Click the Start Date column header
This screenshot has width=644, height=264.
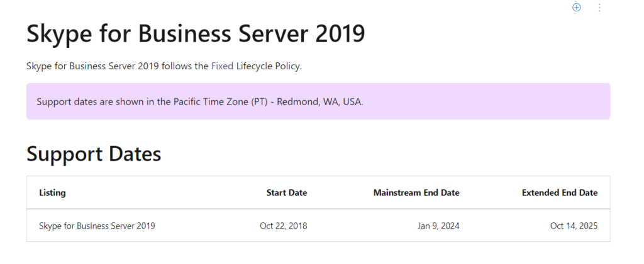tap(287, 193)
